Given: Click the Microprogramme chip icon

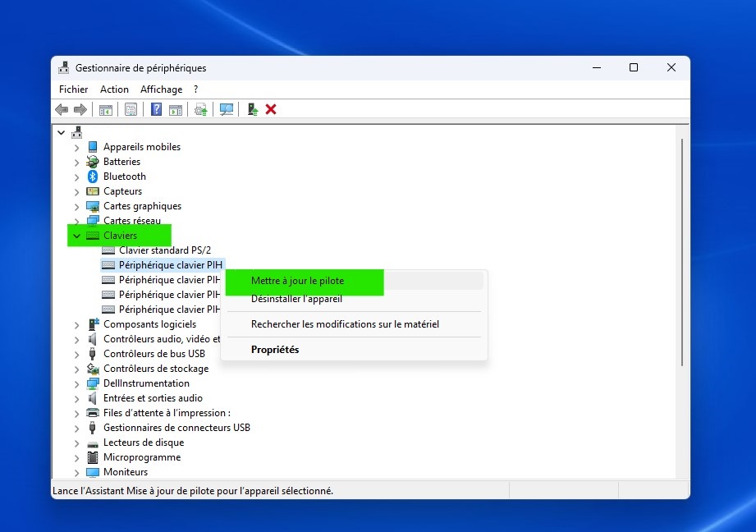Looking at the screenshot, I should (93, 457).
